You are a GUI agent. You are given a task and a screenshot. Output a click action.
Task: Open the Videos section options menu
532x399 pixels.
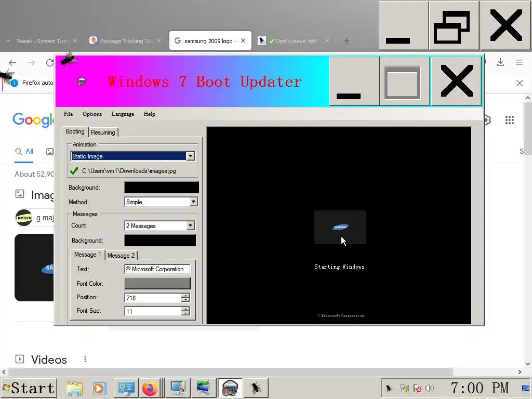pos(85,359)
